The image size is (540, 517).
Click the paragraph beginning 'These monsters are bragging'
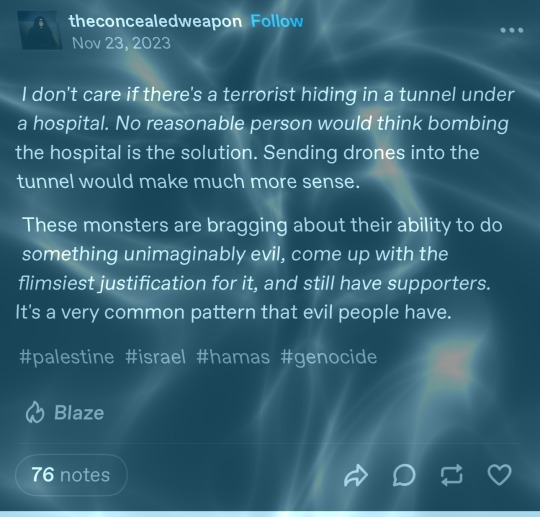click(x=258, y=269)
